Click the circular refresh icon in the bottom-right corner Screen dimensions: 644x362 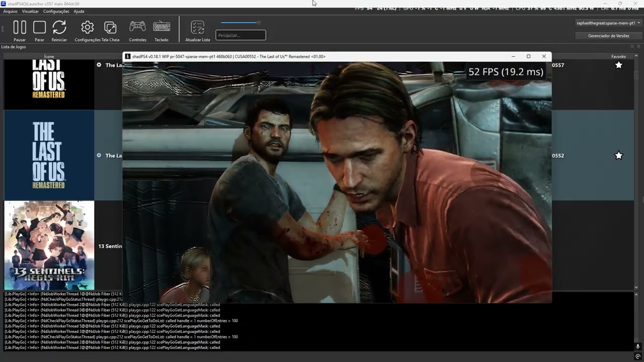[637, 356]
